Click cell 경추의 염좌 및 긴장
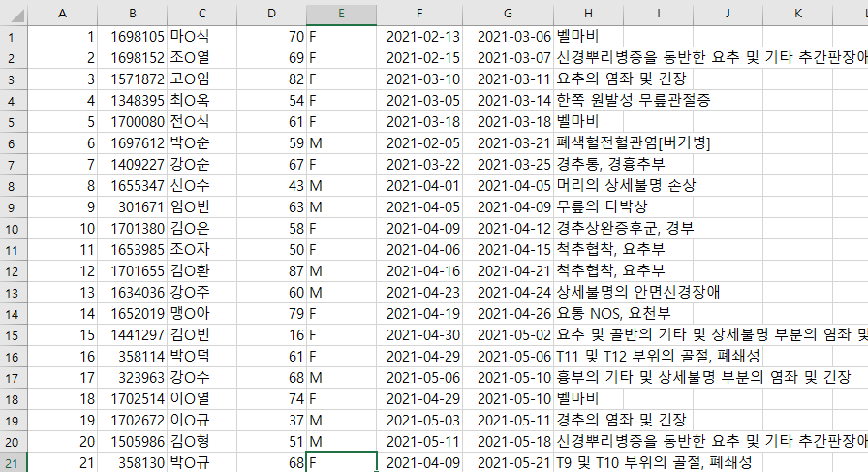Screen dimensions: 868x472 621,421
